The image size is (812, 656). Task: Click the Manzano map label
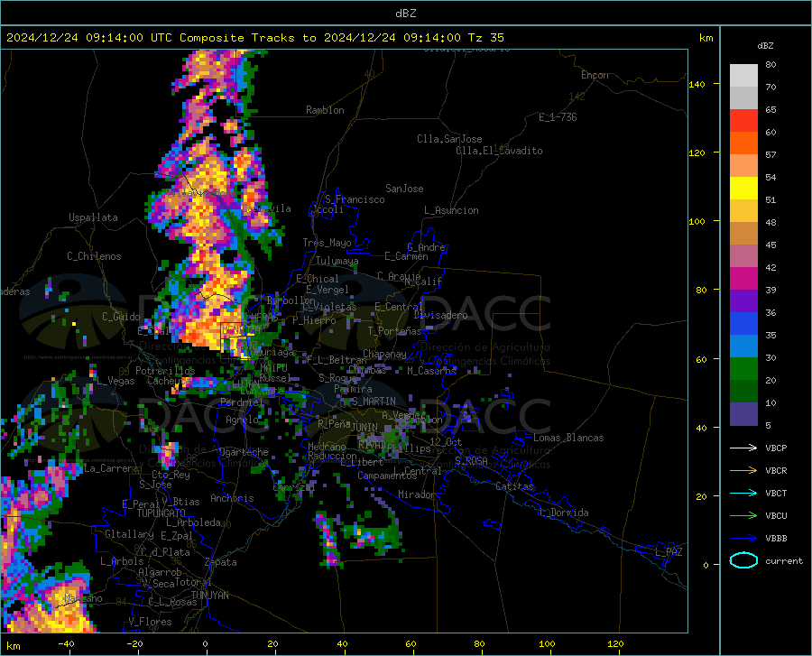point(83,598)
